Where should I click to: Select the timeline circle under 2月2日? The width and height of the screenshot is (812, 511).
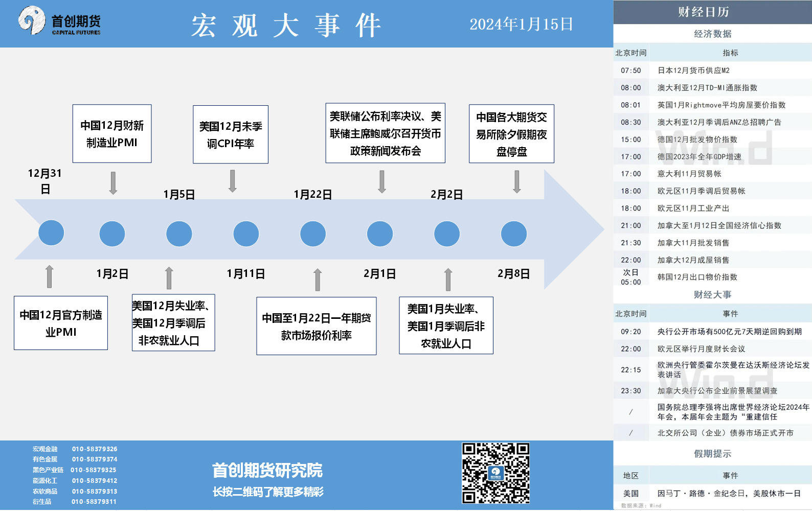(447, 234)
